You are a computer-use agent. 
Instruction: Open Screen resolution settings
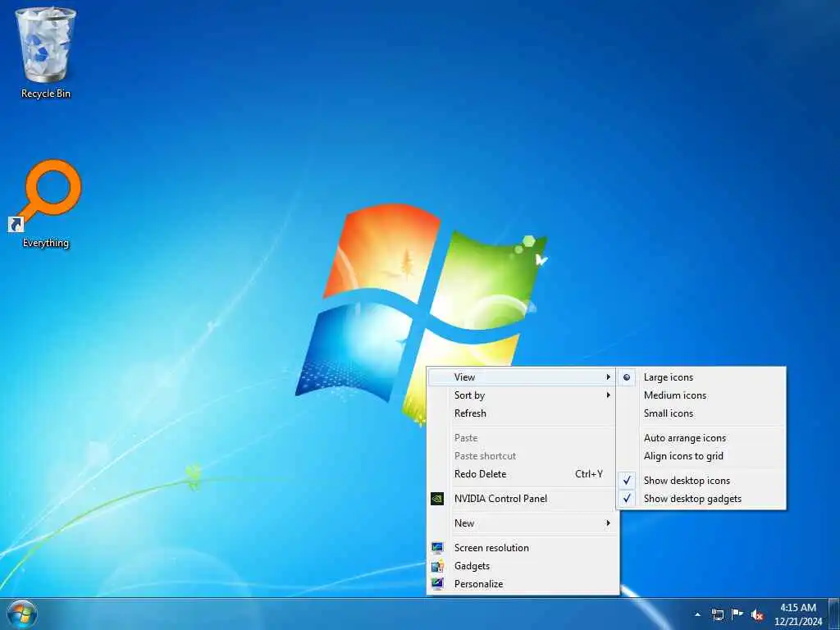(x=523, y=547)
